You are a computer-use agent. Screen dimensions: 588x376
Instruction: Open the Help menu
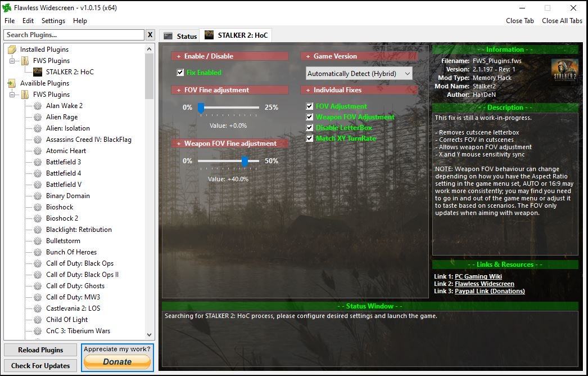[x=80, y=21]
